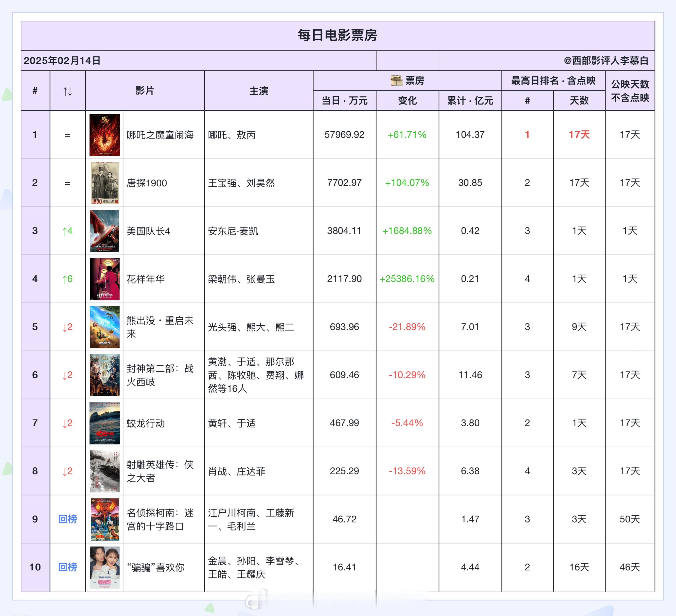Click 回榜 label in the 名侦探柯南 row
The width and height of the screenshot is (676, 616).
point(68,519)
